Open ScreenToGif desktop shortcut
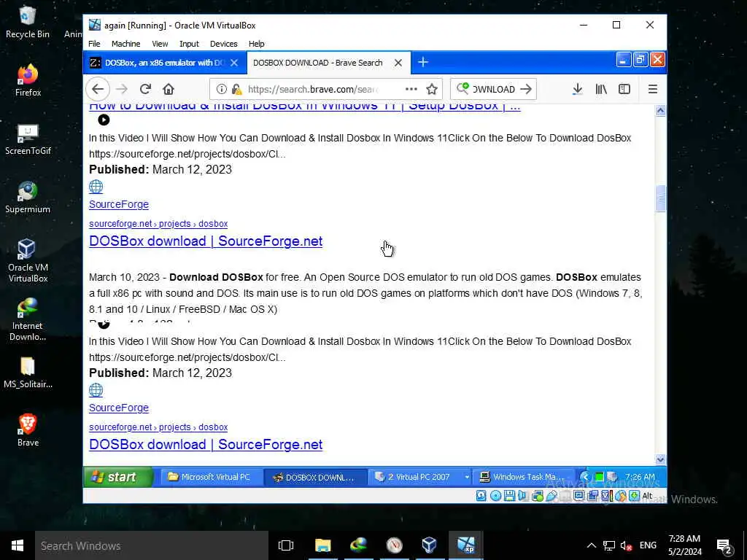The height and width of the screenshot is (560, 747). (28, 139)
